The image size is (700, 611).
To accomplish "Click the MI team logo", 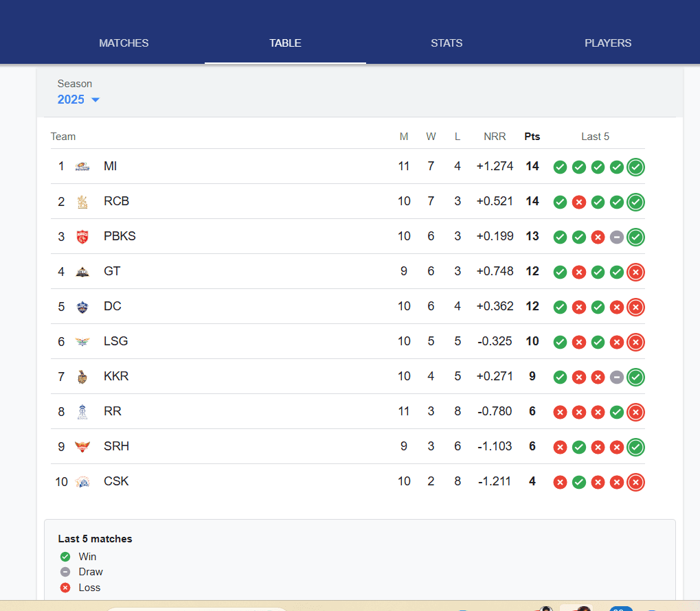I will point(82,166).
